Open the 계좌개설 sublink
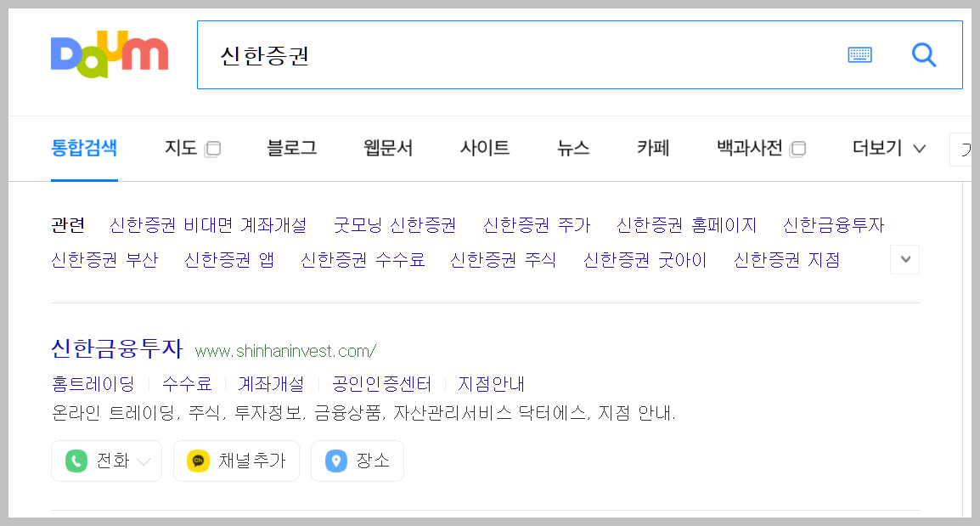Viewport: 980px width, 526px height. click(271, 383)
